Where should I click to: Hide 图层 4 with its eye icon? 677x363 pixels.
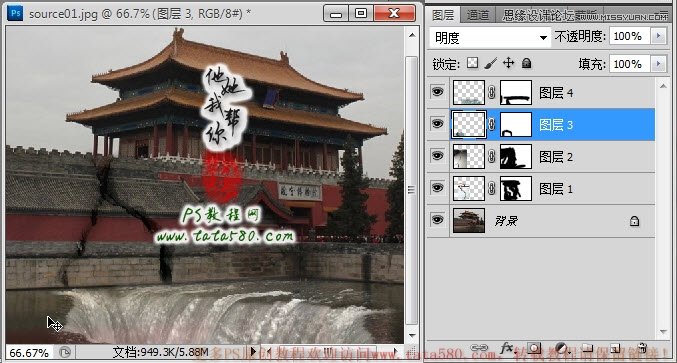pyautogui.click(x=437, y=92)
